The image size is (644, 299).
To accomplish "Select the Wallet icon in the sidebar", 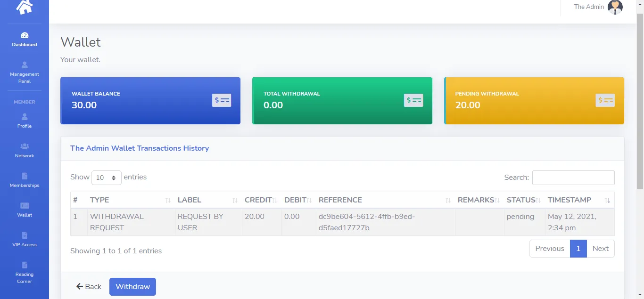I will pos(24,206).
